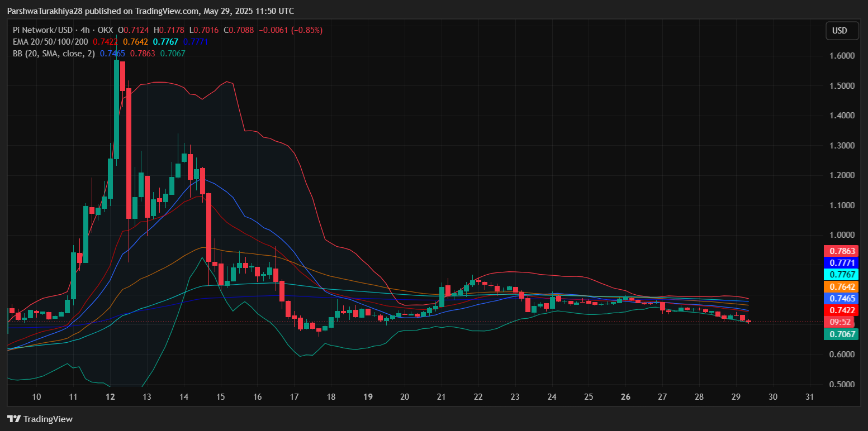The height and width of the screenshot is (431, 868).
Task: Click date 12 on the time axis
Action: click(110, 397)
